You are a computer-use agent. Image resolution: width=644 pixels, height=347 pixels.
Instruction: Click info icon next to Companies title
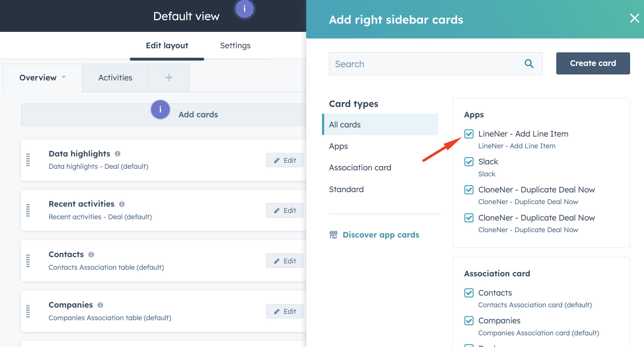click(100, 305)
